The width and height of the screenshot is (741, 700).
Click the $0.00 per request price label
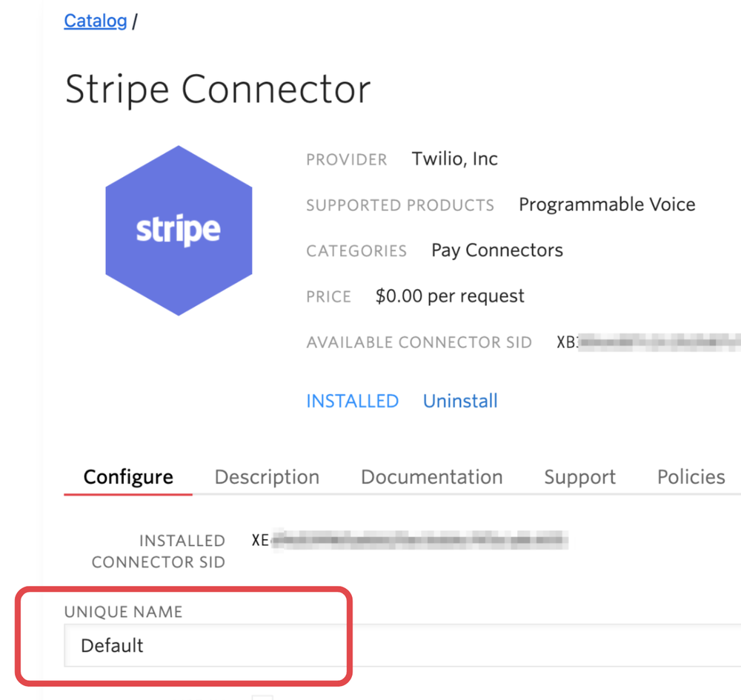point(448,296)
